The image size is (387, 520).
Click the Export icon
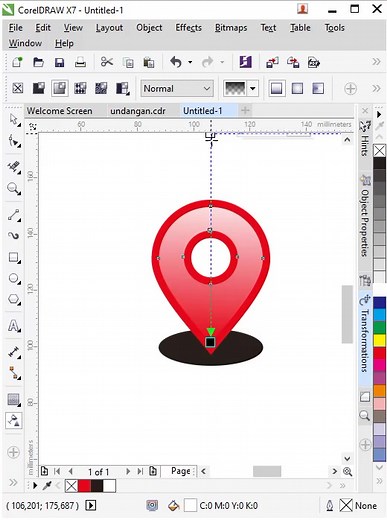point(293,62)
